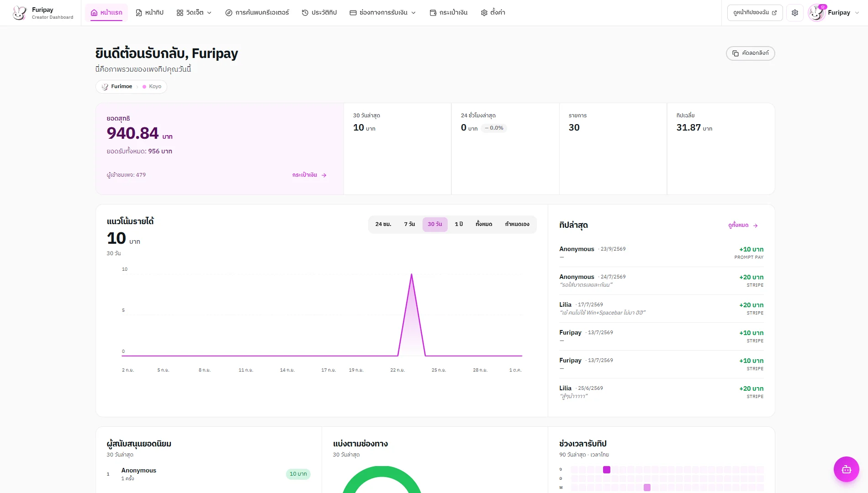Click the home icon in หน้าแรก tab

(94, 13)
